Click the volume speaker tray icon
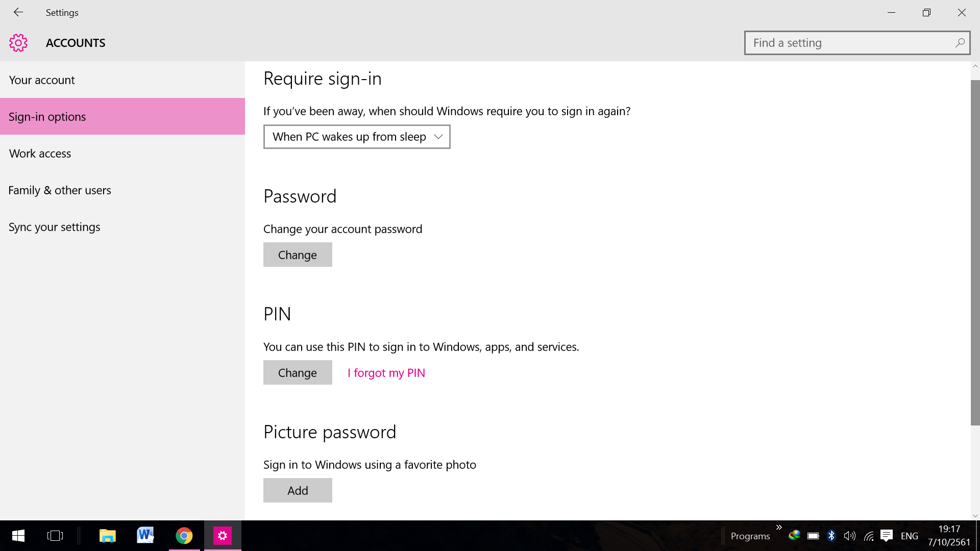 click(x=849, y=536)
